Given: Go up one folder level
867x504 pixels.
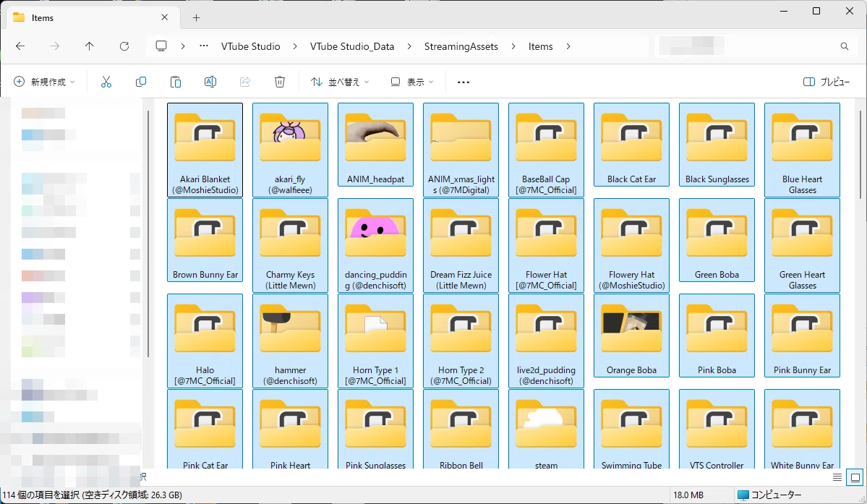Looking at the screenshot, I should (89, 46).
